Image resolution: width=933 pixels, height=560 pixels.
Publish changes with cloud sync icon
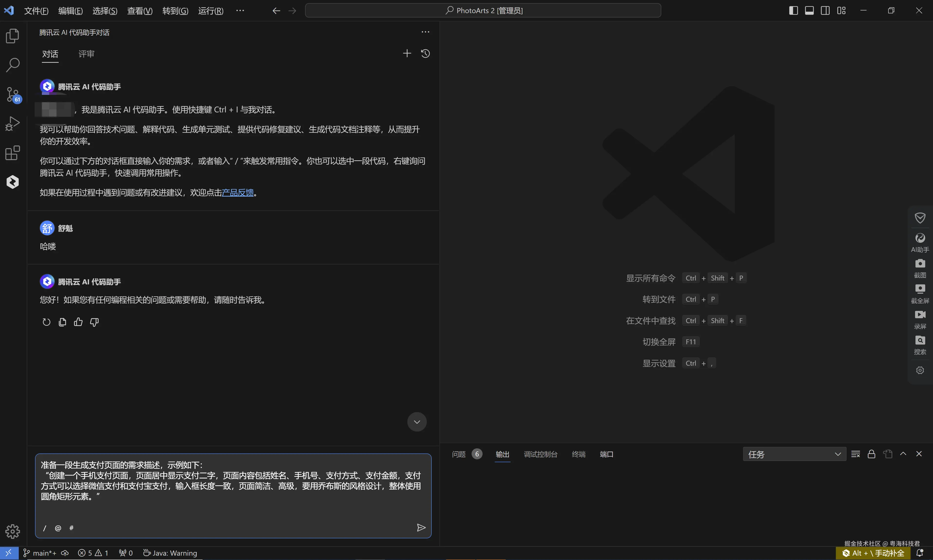[x=65, y=553]
